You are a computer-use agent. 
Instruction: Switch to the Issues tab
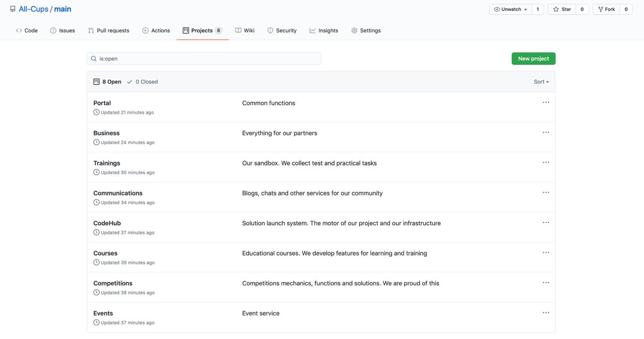[x=62, y=31]
